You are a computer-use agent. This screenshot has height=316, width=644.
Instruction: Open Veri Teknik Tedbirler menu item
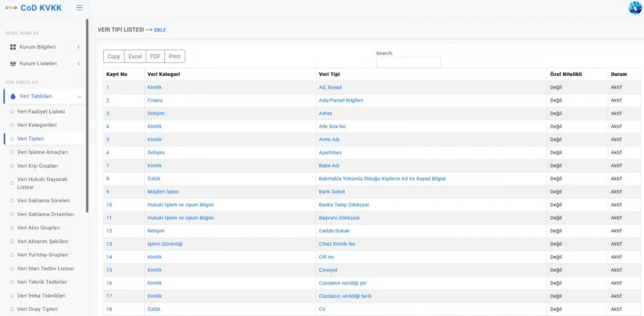[x=43, y=282]
